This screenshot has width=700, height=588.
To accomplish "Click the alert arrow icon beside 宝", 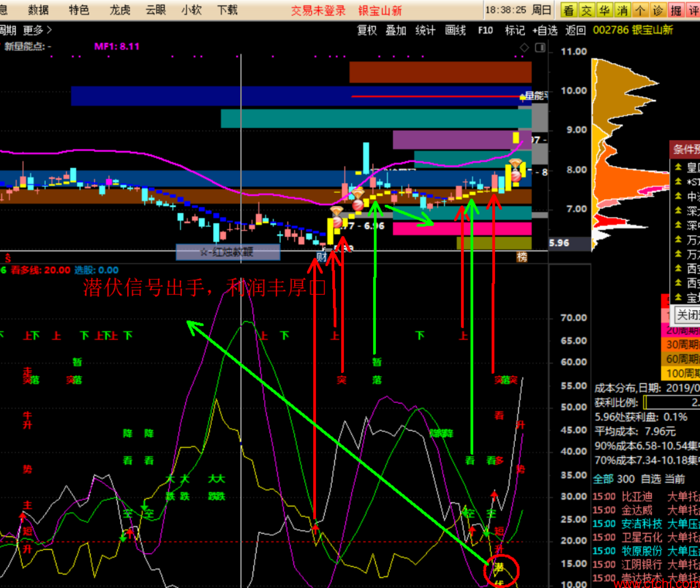I will tap(678, 297).
